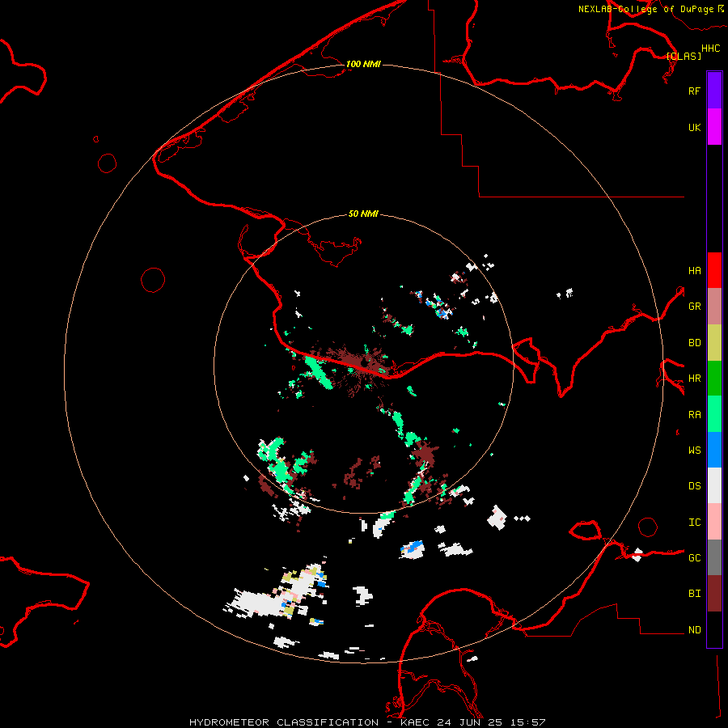Click the GR legend color swatch
Screen dimensions: 728x728
(714, 307)
